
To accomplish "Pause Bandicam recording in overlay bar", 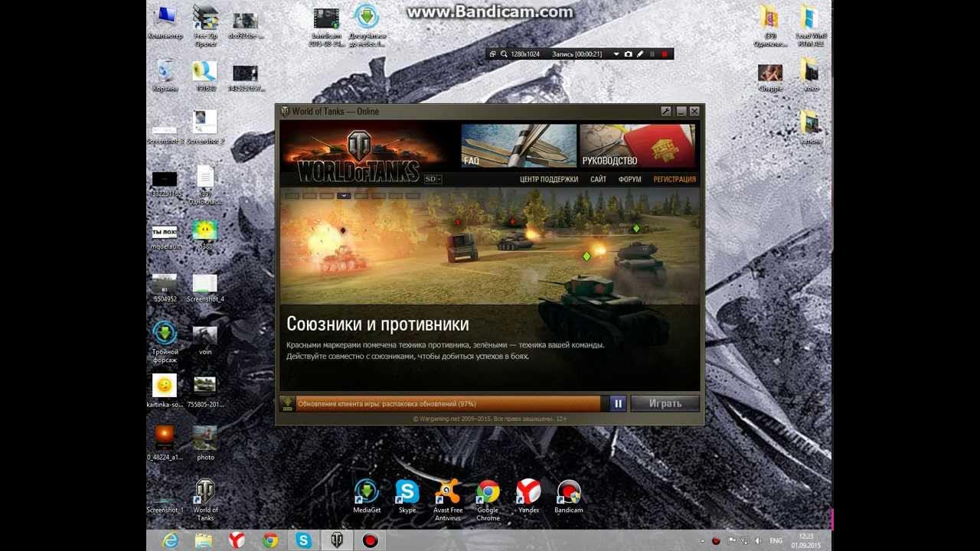I will (652, 54).
